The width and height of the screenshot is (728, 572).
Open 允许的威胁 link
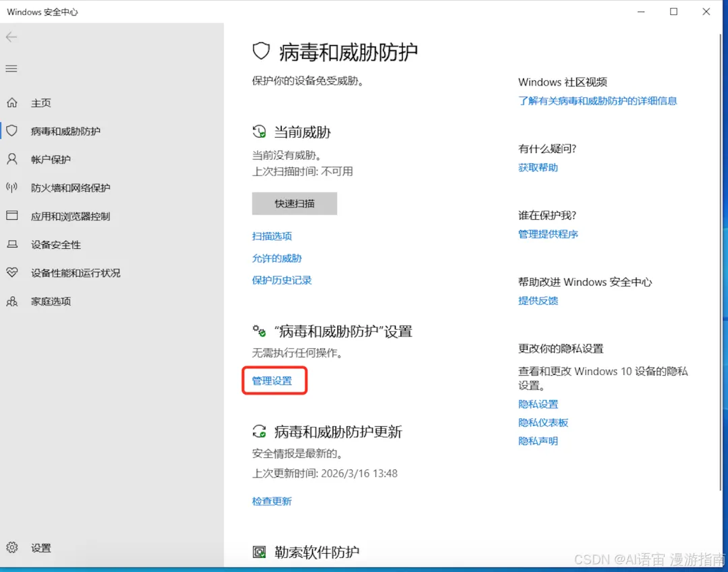coord(277,258)
